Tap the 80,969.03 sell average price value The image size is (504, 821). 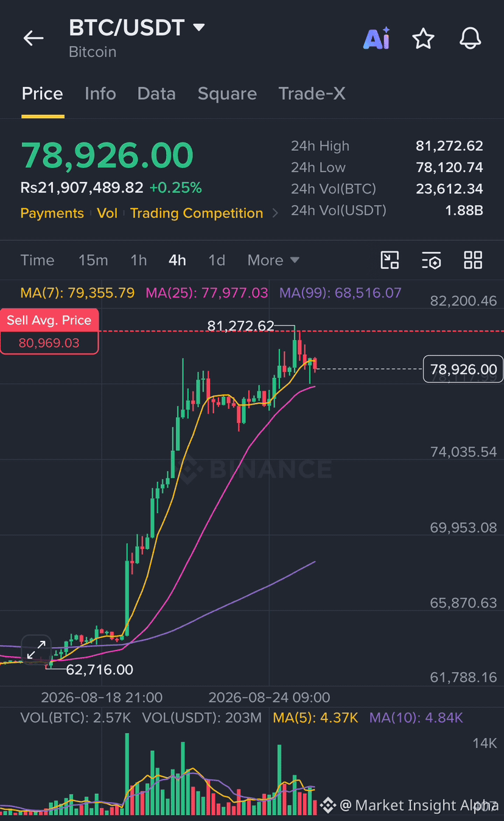pos(49,343)
